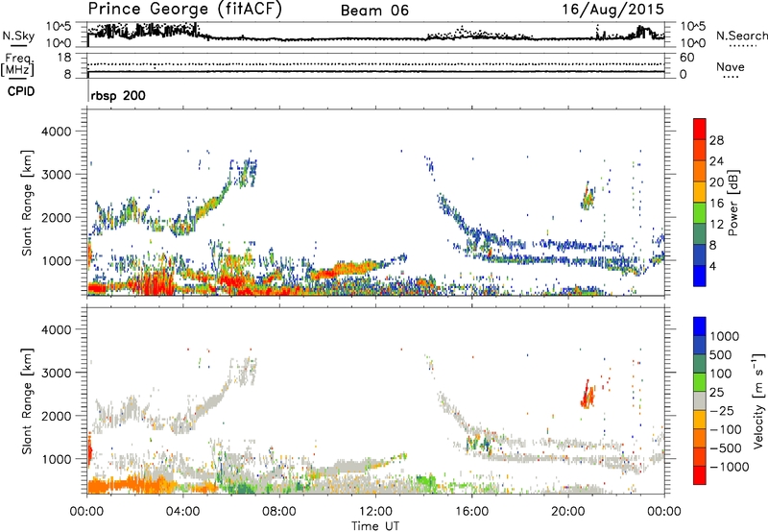
Task: Click the 'rbsp 200' CPID marker text
Action: 118,95
